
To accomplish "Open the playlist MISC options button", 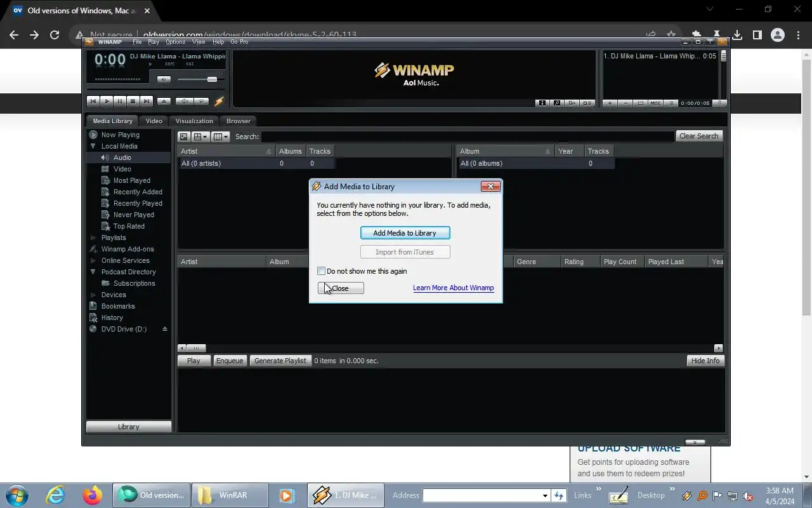I will [x=656, y=103].
